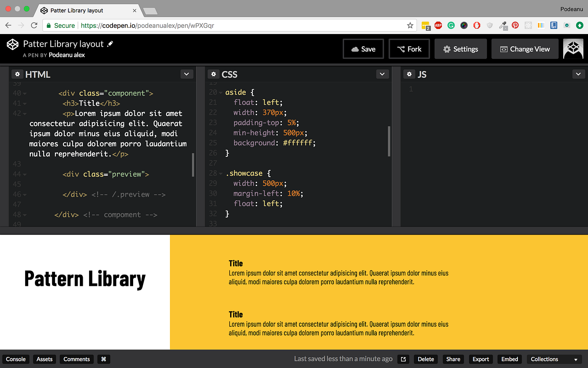Toggle the Console panel open
The height and width of the screenshot is (368, 588).
(x=16, y=359)
